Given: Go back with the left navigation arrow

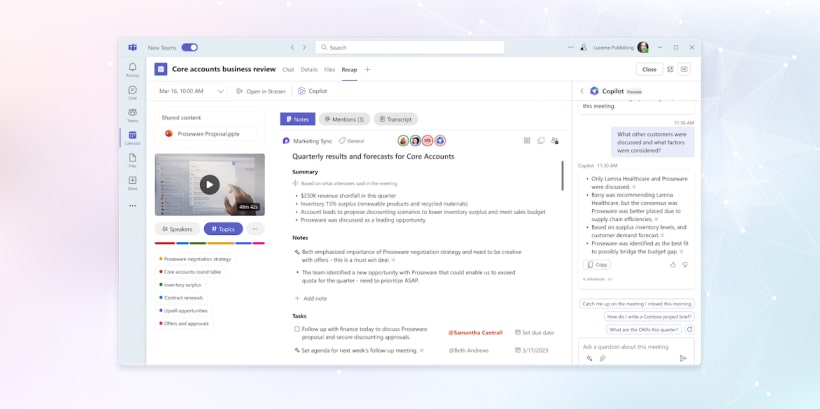Looking at the screenshot, I should click(292, 48).
